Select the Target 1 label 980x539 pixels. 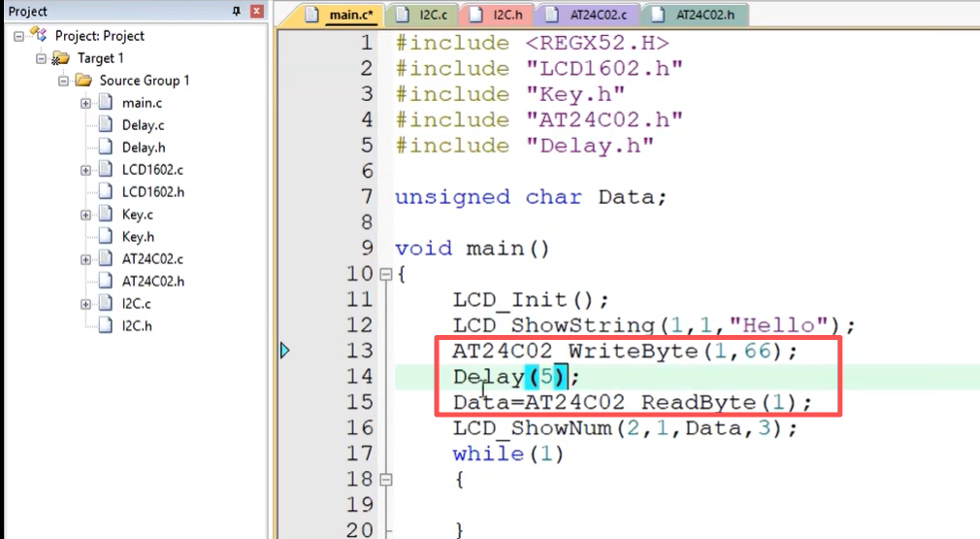point(101,59)
